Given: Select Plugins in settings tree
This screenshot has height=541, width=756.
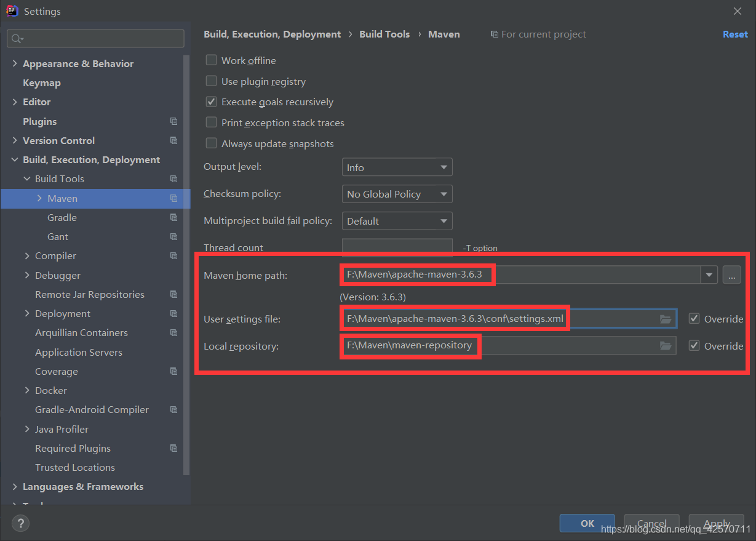Looking at the screenshot, I should click(x=39, y=121).
